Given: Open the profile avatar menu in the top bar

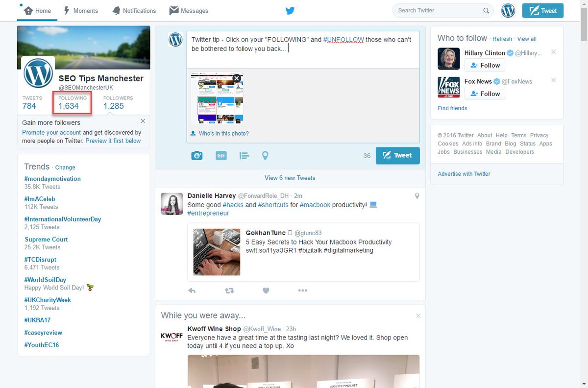Looking at the screenshot, I should tap(508, 10).
